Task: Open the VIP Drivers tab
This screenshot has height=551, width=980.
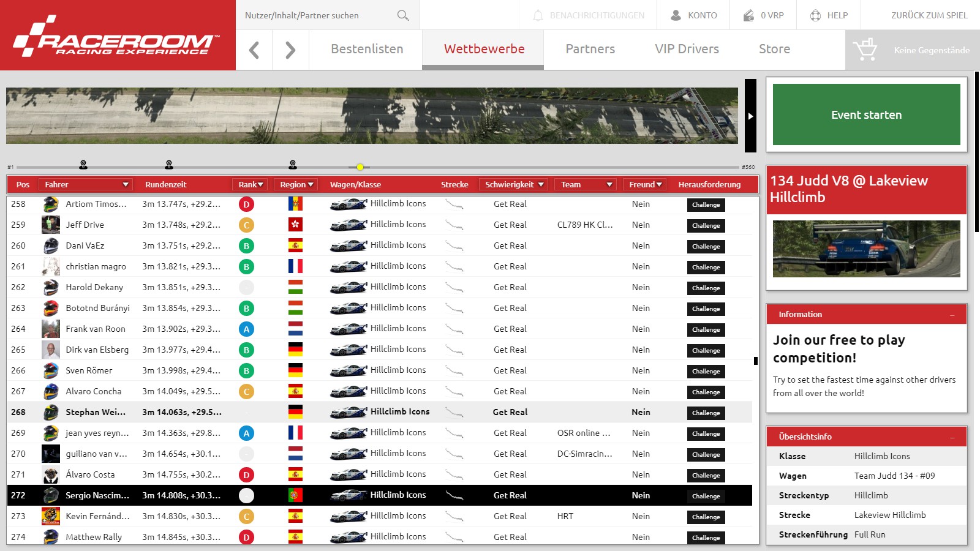Action: coord(687,49)
